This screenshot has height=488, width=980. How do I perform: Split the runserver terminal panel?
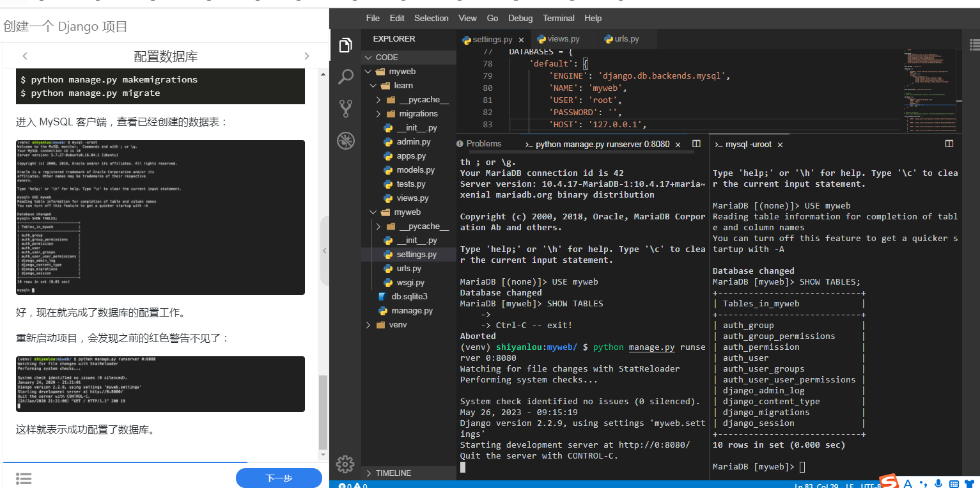tap(697, 144)
